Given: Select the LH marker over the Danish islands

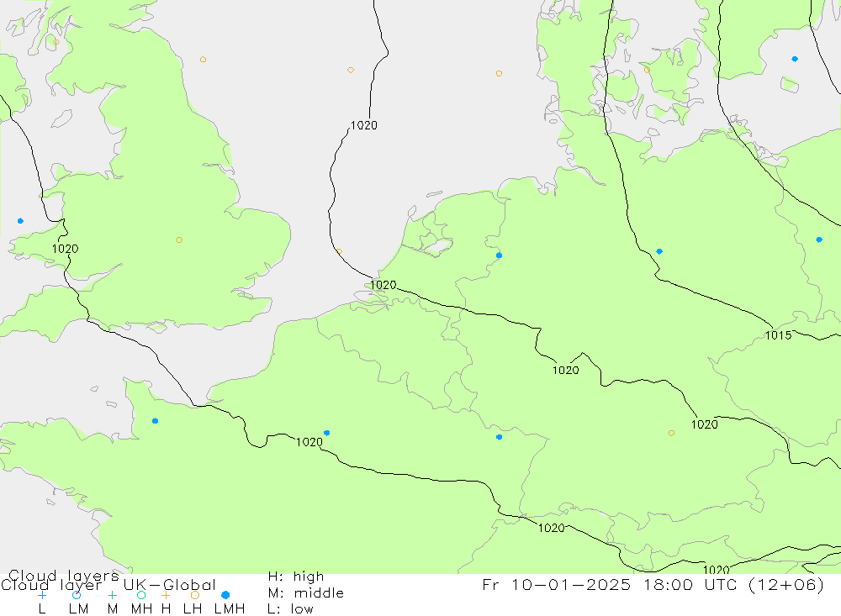Looking at the screenshot, I should (647, 70).
